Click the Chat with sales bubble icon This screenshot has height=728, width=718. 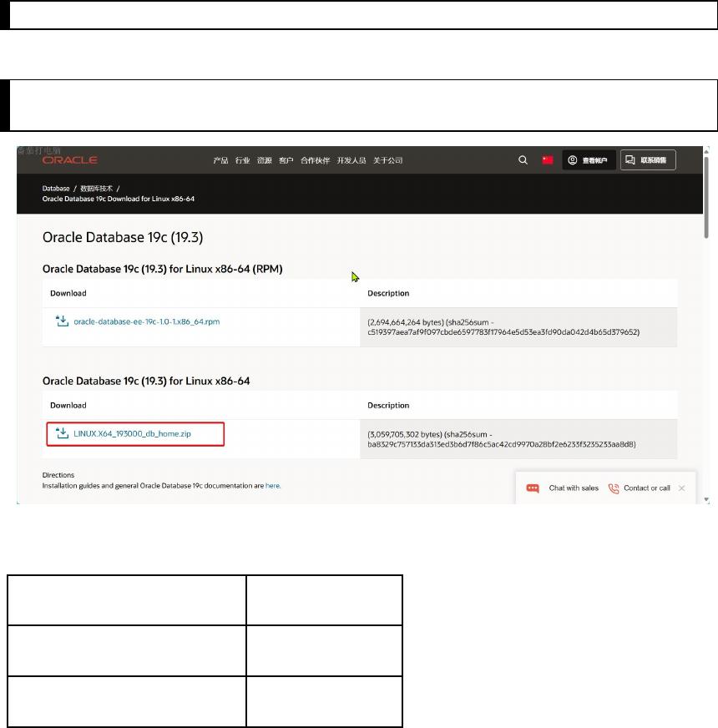pyautogui.click(x=533, y=488)
